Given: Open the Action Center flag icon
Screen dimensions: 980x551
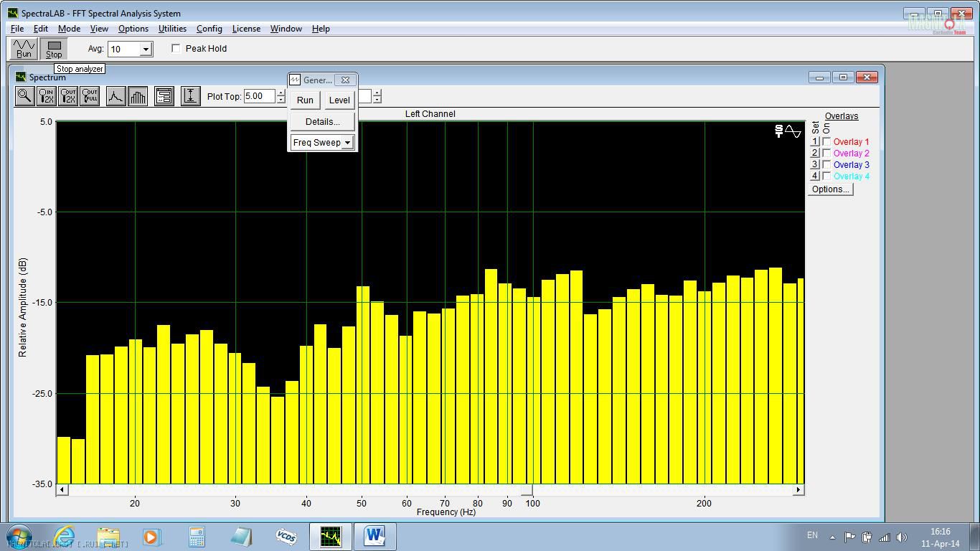Looking at the screenshot, I should [849, 537].
